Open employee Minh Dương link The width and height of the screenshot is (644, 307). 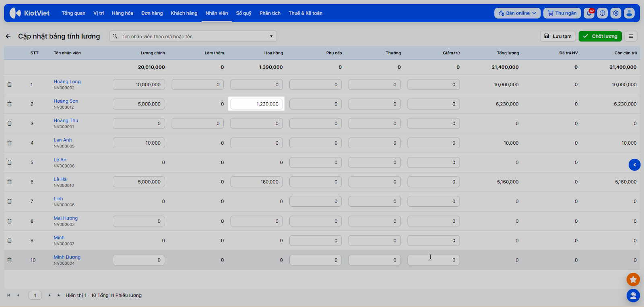(67, 257)
